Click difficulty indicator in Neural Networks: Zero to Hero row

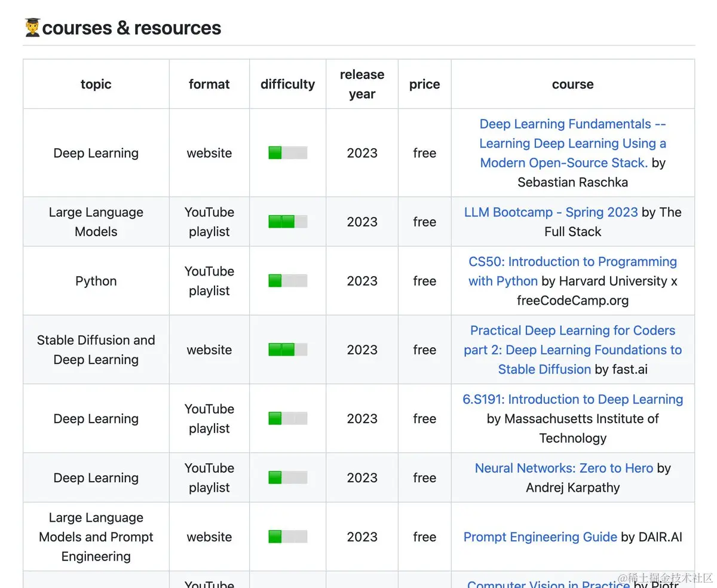pos(287,477)
